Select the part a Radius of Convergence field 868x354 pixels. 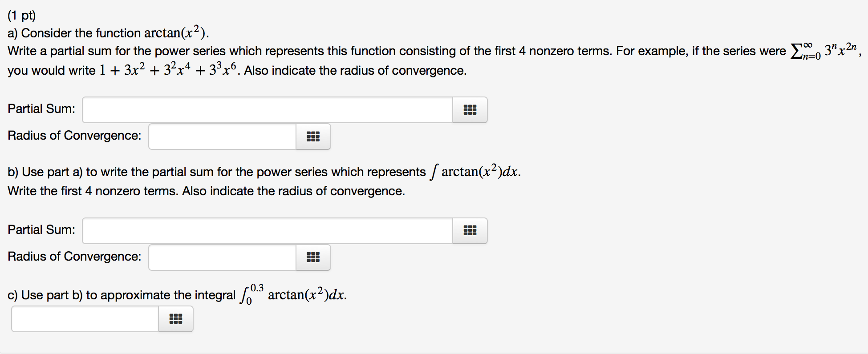pos(222,137)
